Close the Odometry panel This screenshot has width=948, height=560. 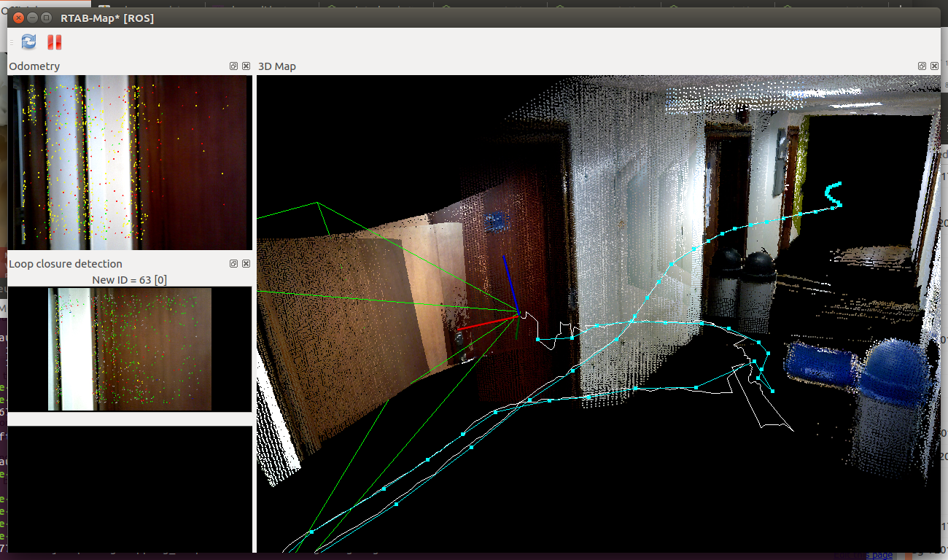pyautogui.click(x=246, y=66)
